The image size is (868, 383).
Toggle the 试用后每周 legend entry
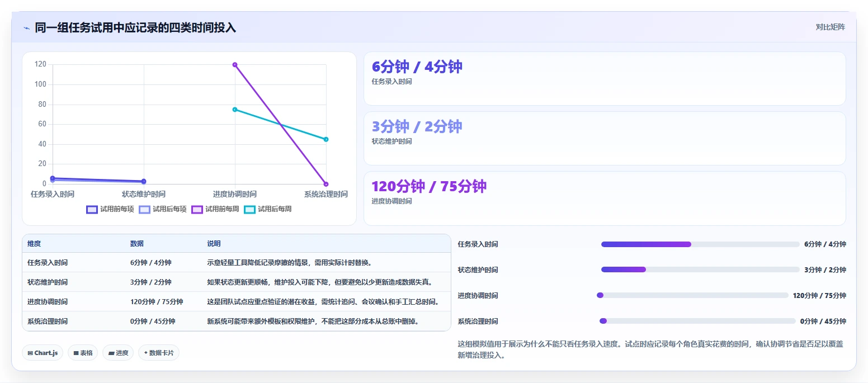pos(268,209)
